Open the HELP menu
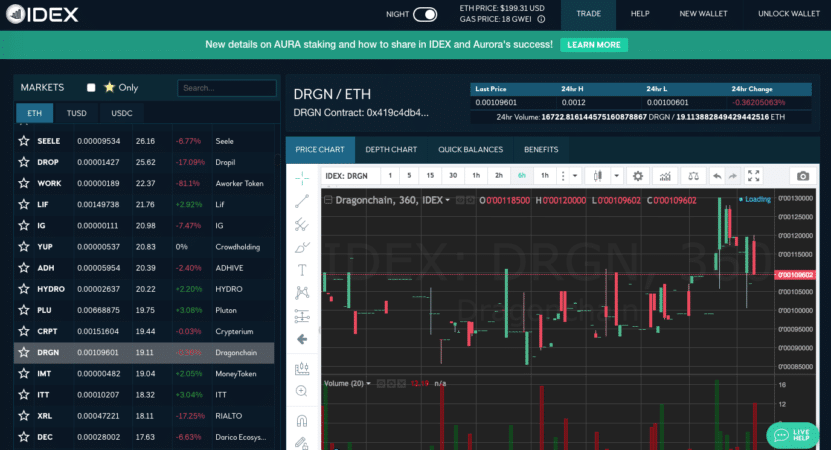The height and width of the screenshot is (450, 831). (640, 14)
